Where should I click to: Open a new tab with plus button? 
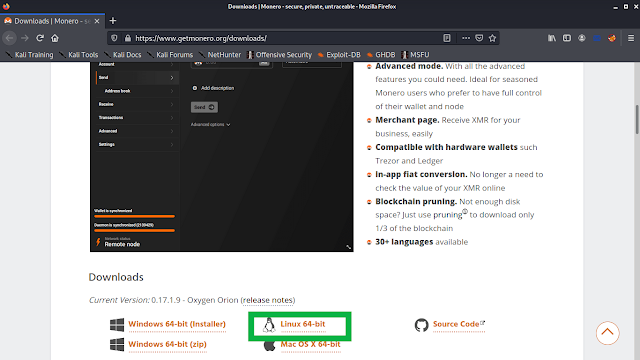(113, 21)
